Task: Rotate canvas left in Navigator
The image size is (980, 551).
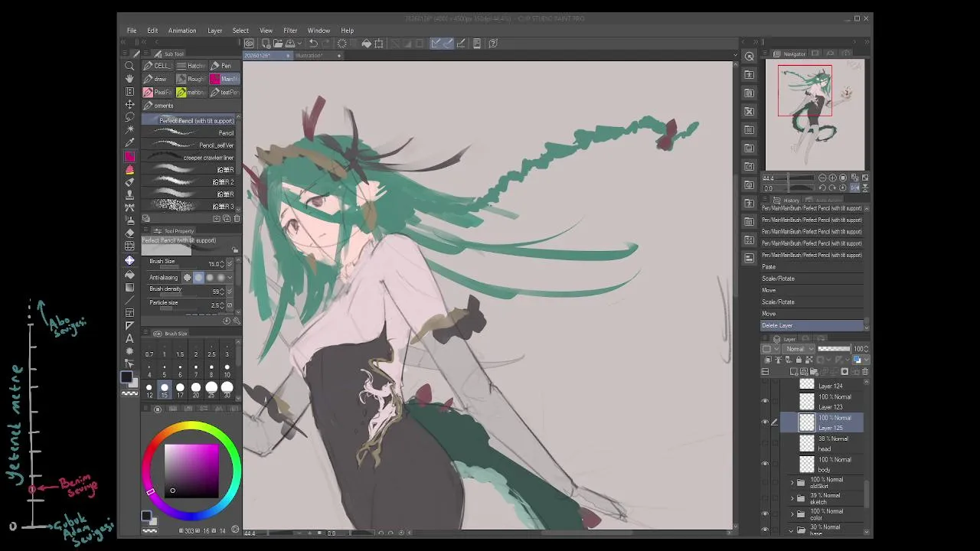Action: click(822, 187)
